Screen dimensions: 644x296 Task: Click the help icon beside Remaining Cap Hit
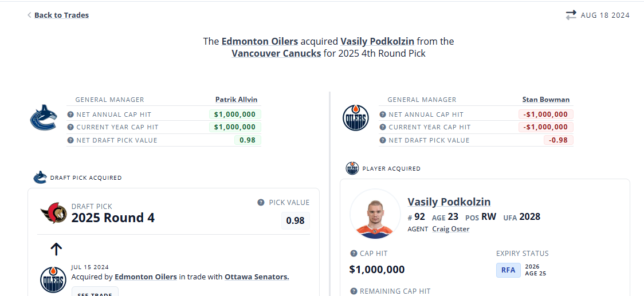(353, 291)
